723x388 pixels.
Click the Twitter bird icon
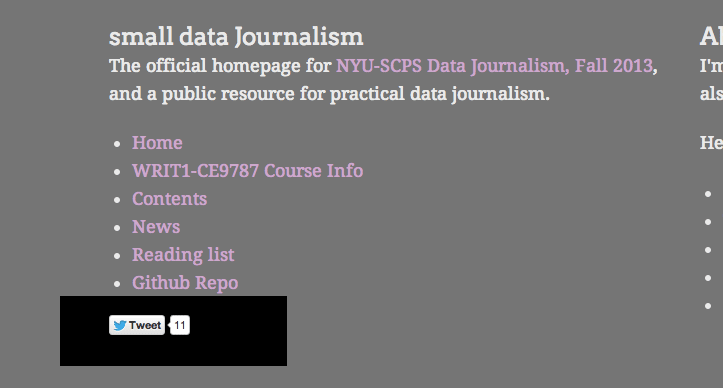119,325
